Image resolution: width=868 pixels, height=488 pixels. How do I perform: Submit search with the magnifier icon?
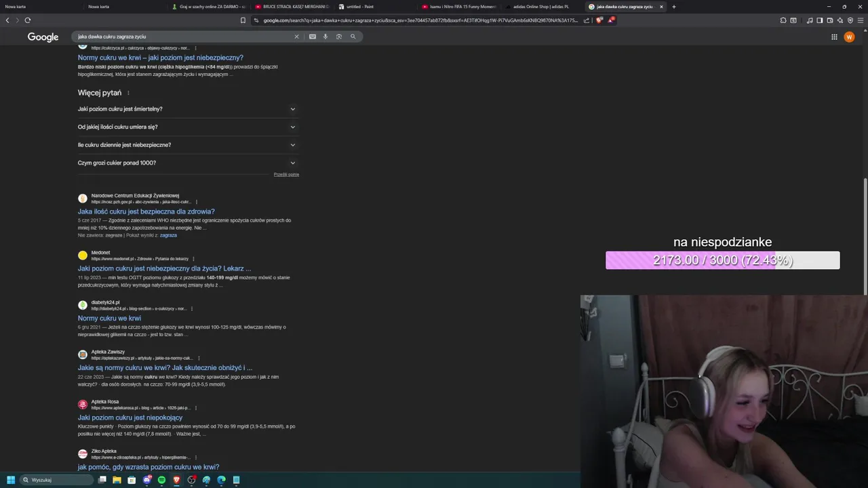[353, 37]
